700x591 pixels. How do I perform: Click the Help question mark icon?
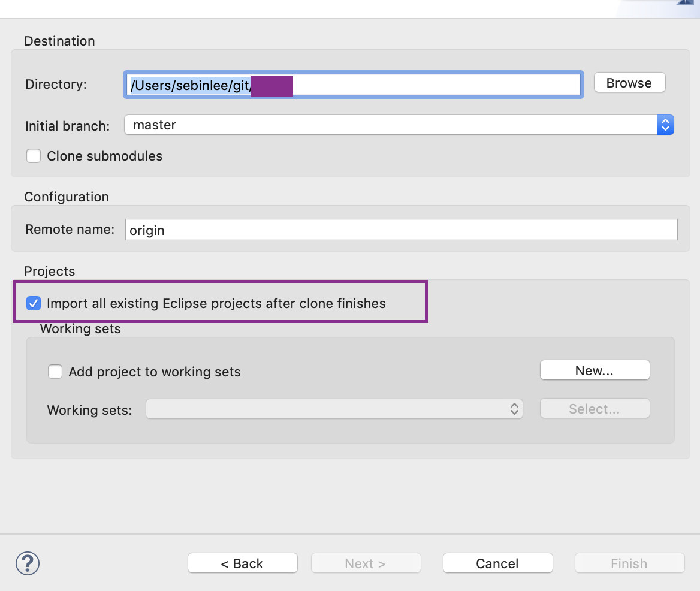click(28, 563)
